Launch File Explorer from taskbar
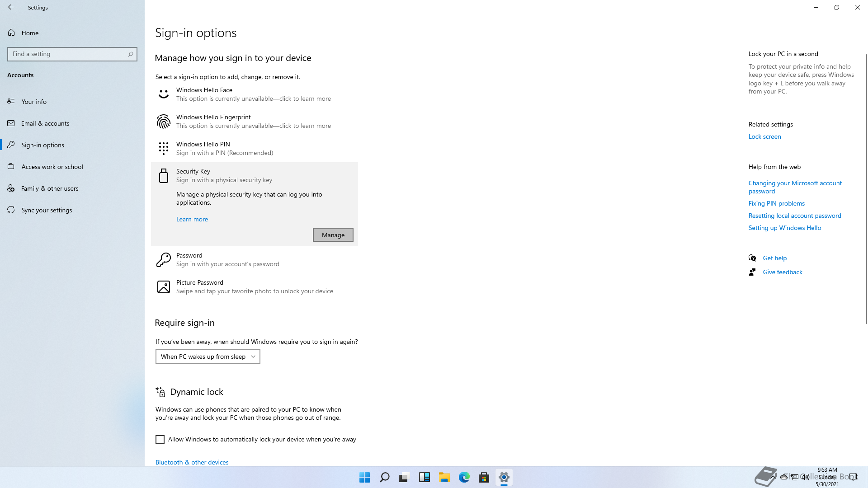868x488 pixels. coord(444,477)
